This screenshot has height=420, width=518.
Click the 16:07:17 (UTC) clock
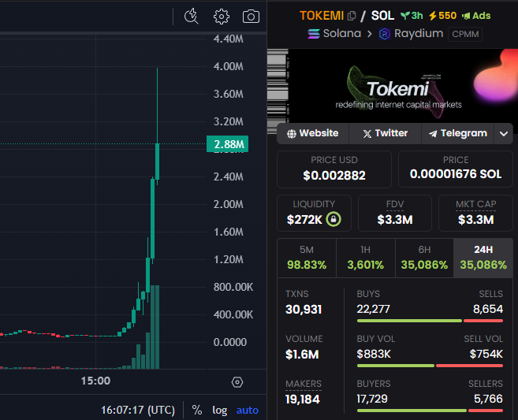point(138,410)
